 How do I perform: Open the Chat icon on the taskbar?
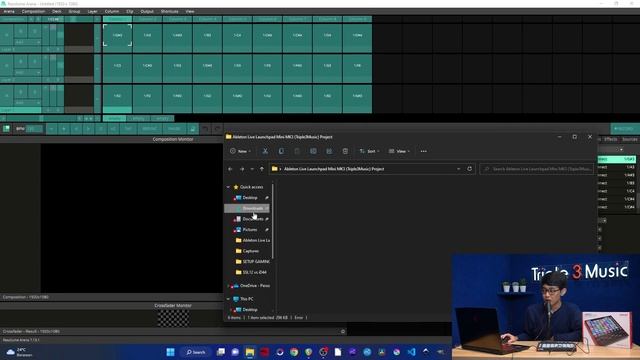[x=236, y=352]
